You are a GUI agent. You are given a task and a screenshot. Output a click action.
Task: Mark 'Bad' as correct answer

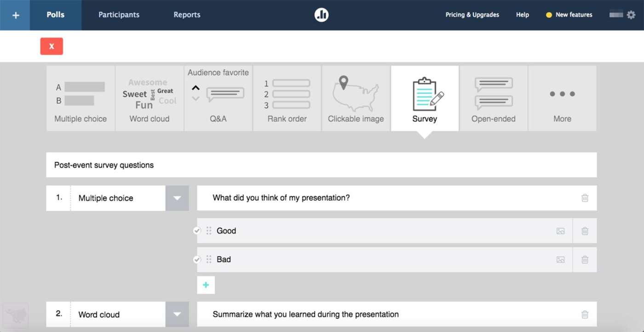(197, 260)
